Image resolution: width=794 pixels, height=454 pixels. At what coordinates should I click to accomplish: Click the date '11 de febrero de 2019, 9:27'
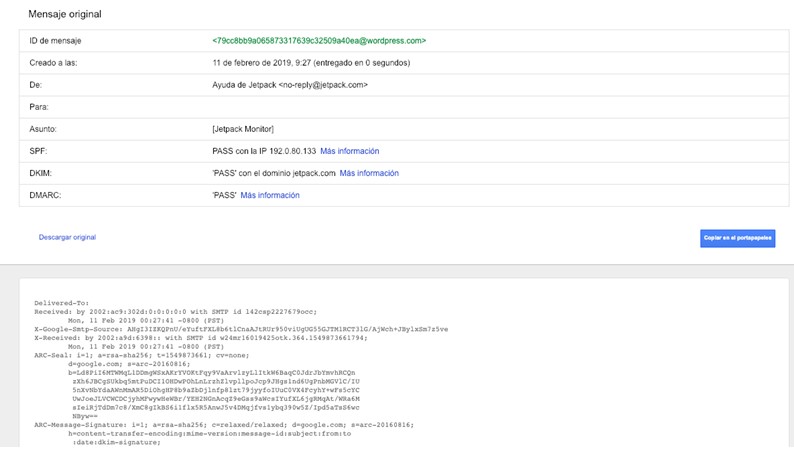(x=261, y=63)
